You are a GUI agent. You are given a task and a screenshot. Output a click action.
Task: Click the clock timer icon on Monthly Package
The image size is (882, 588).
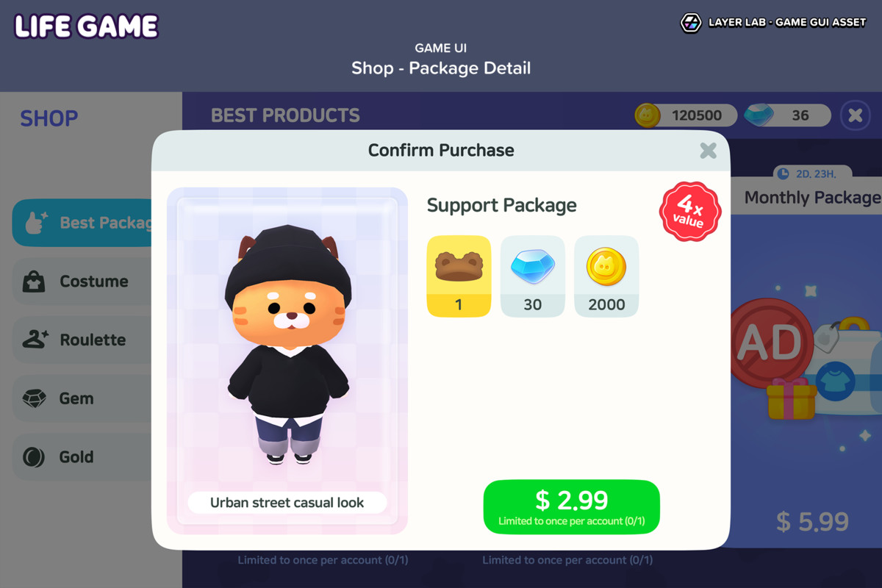pyautogui.click(x=783, y=173)
